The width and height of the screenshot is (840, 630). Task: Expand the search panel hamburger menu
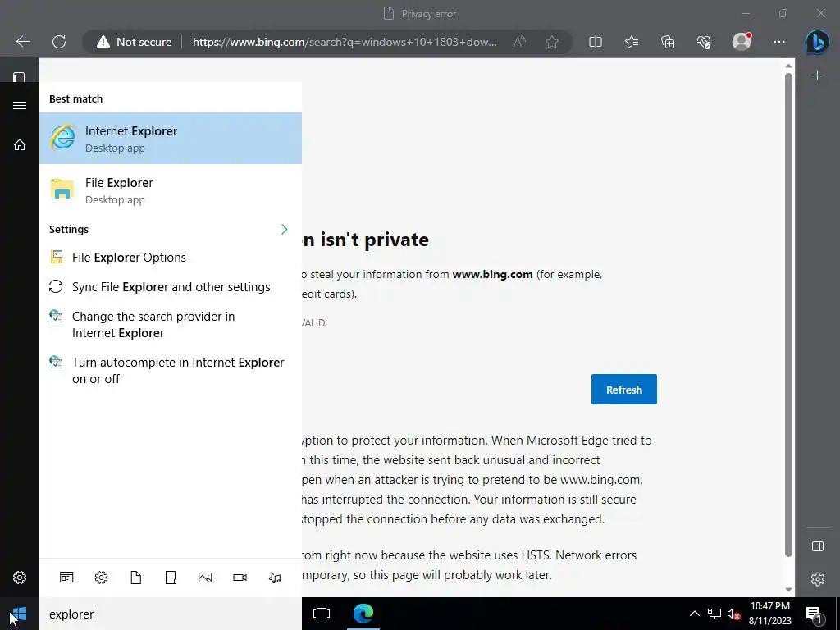click(x=20, y=106)
